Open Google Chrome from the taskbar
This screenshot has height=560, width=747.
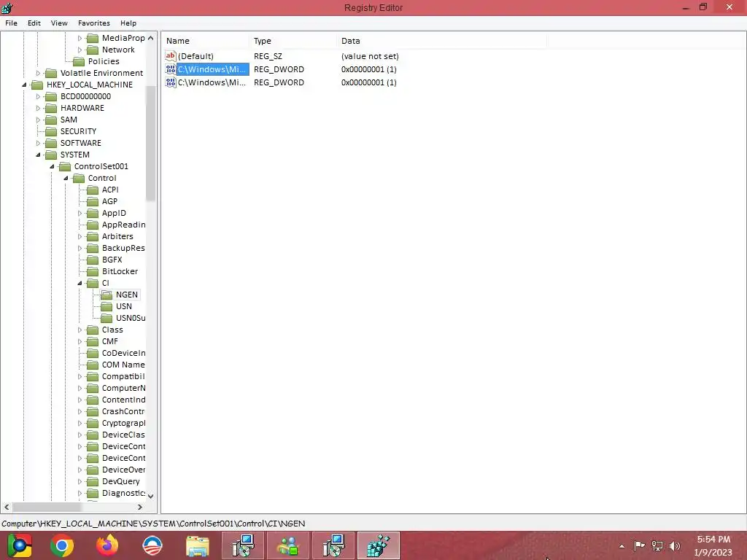tap(62, 545)
